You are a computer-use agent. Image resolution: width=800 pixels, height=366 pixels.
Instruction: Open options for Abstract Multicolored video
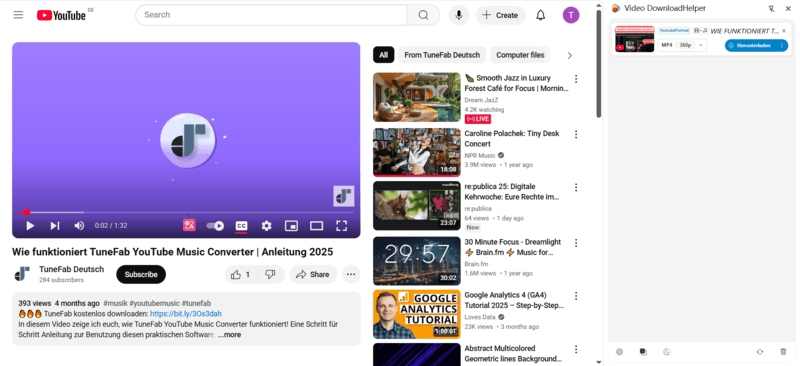tap(576, 349)
